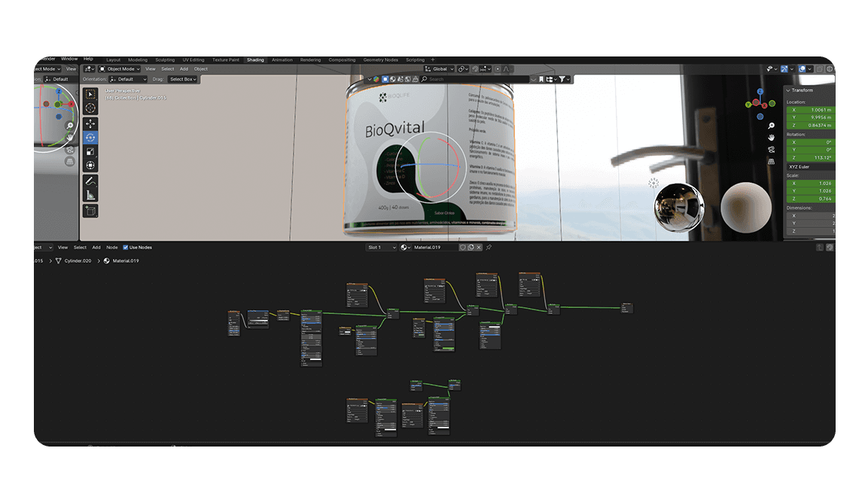Image resolution: width=868 pixels, height=503 pixels.
Task: Switch to the Modeling workspace tab
Action: click(137, 59)
